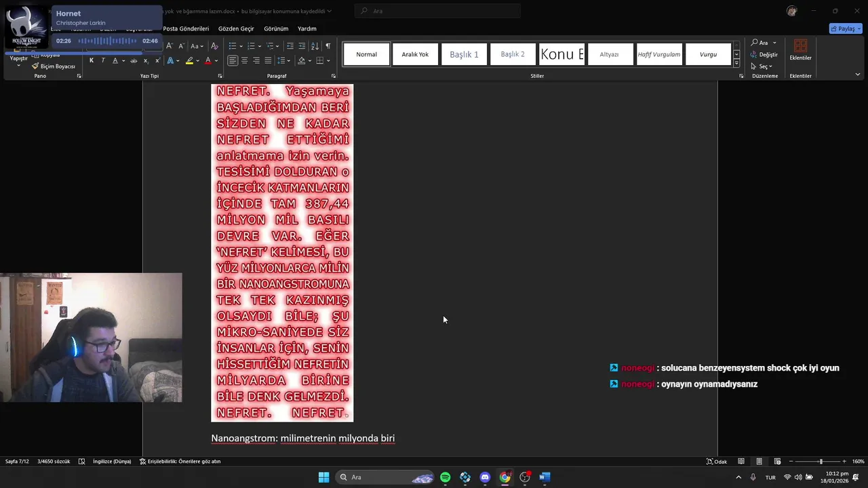Apply borders to the paragraph
Image resolution: width=868 pixels, height=488 pixels.
(x=319, y=60)
